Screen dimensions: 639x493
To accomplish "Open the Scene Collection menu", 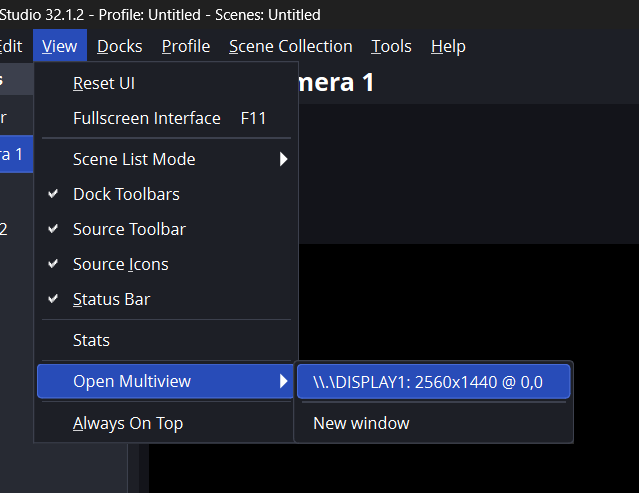I will (291, 46).
